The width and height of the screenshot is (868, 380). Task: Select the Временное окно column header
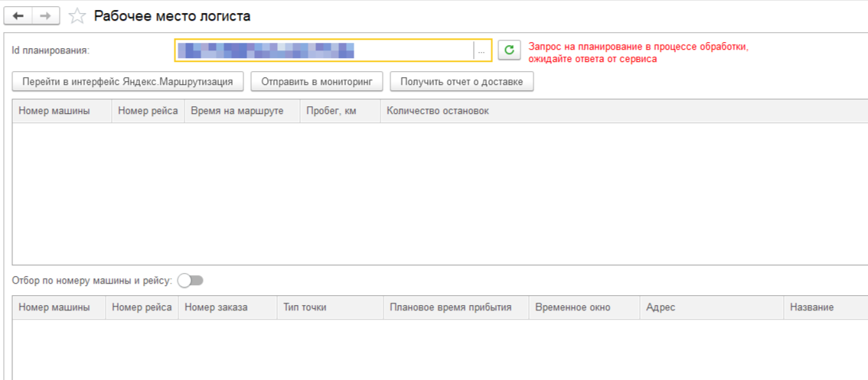573,307
